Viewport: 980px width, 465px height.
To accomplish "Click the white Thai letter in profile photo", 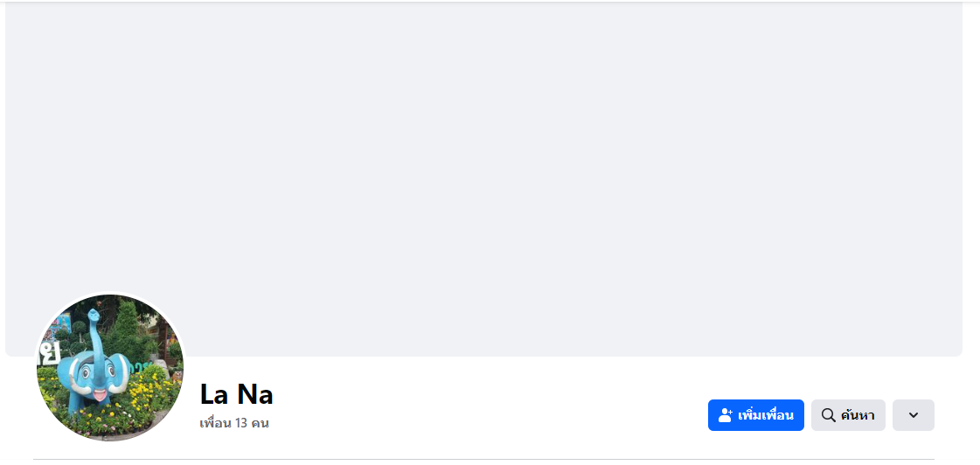I will tap(49, 354).
